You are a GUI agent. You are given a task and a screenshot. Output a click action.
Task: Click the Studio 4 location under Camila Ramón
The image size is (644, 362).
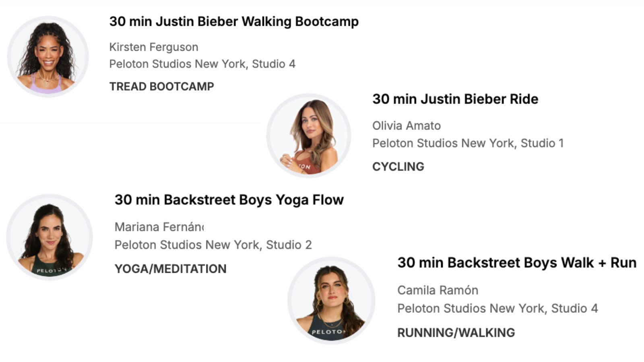click(x=497, y=309)
